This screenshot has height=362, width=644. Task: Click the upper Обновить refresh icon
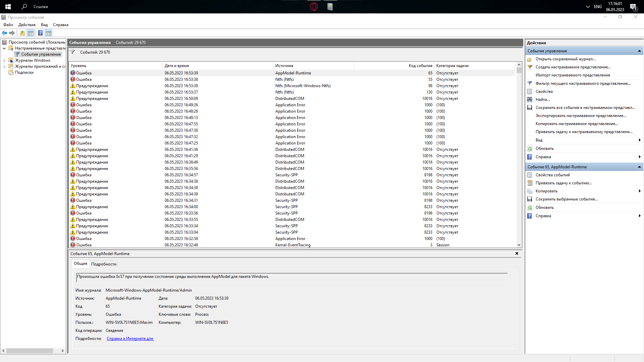tap(530, 148)
